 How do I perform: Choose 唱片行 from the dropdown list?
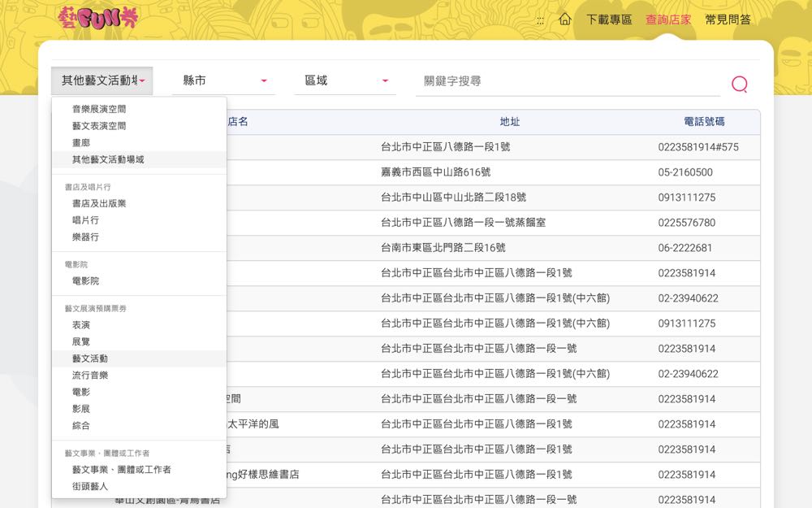[x=85, y=220]
